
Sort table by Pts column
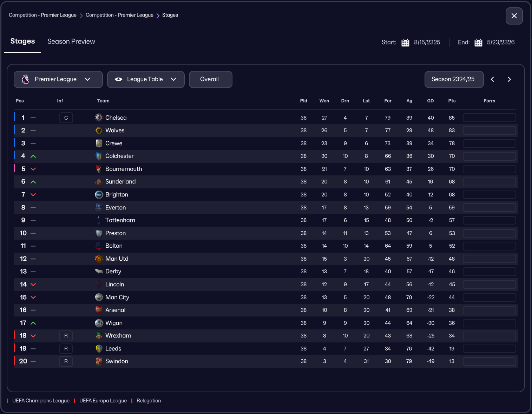coord(452,101)
